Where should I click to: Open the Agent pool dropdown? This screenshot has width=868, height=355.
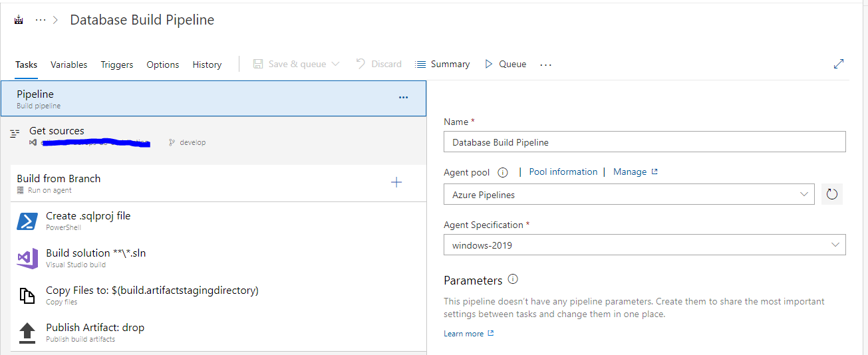click(x=629, y=195)
